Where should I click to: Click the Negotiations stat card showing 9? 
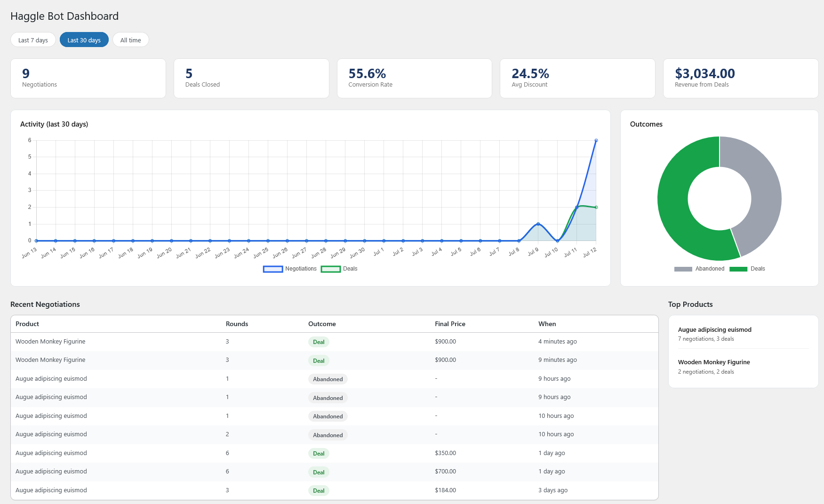point(88,78)
